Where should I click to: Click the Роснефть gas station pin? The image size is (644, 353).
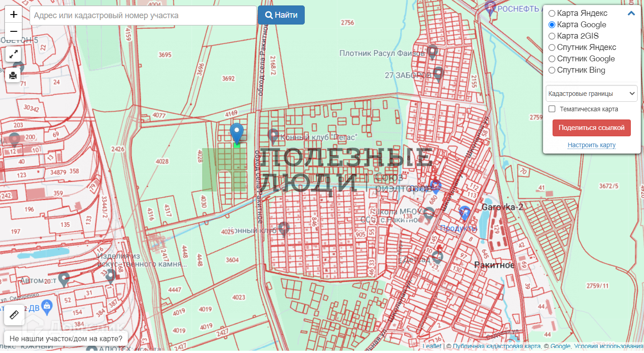coord(490,8)
